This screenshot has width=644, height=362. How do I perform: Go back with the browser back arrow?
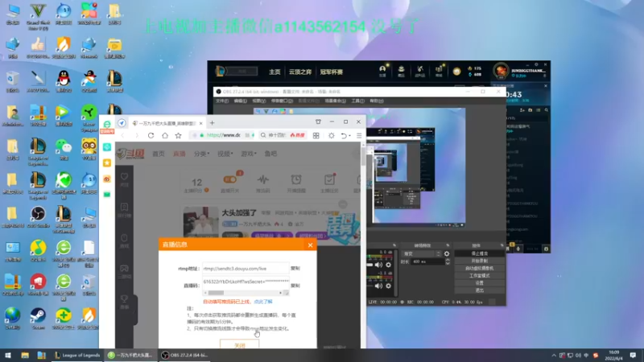tap(123, 135)
